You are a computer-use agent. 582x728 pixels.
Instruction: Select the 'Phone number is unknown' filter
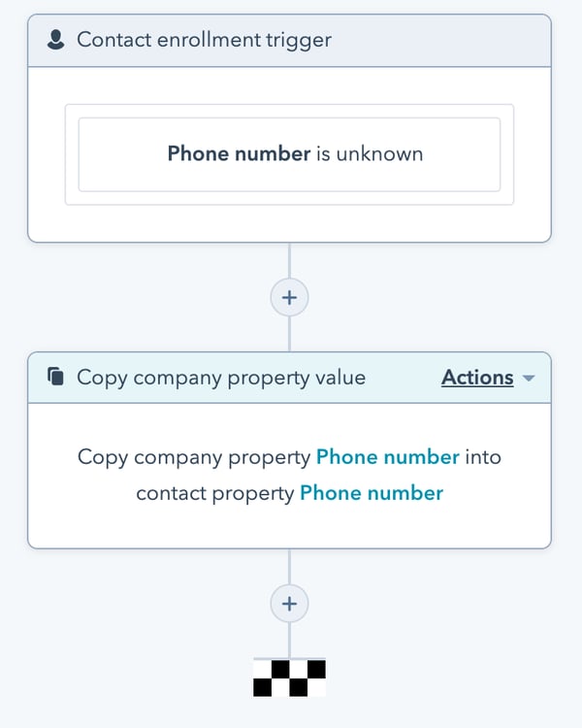[x=289, y=154]
